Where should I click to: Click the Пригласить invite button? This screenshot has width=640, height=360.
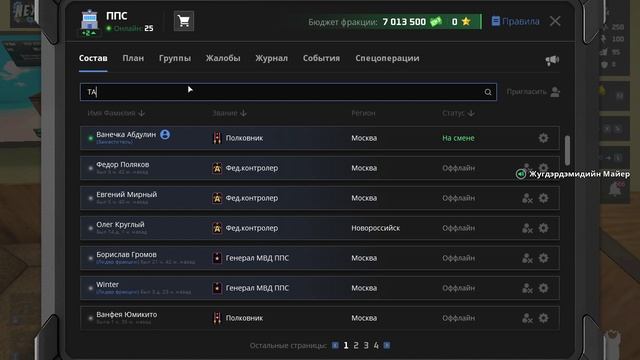pyautogui.click(x=533, y=92)
